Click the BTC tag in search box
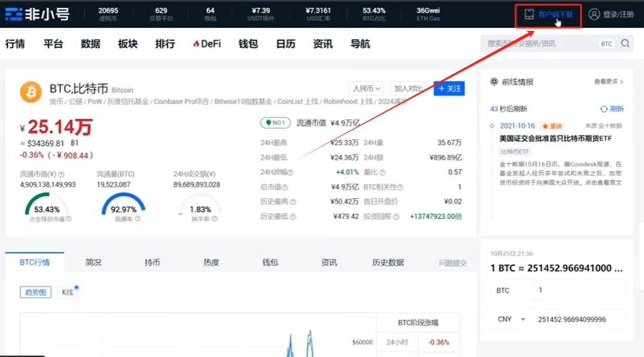Image resolution: width=644 pixels, height=357 pixels. (606, 44)
